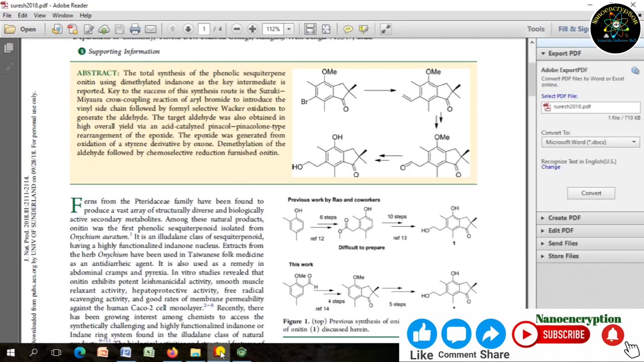The width and height of the screenshot is (644, 362).
Task: Click the 112% zoom value field
Action: (x=273, y=29)
